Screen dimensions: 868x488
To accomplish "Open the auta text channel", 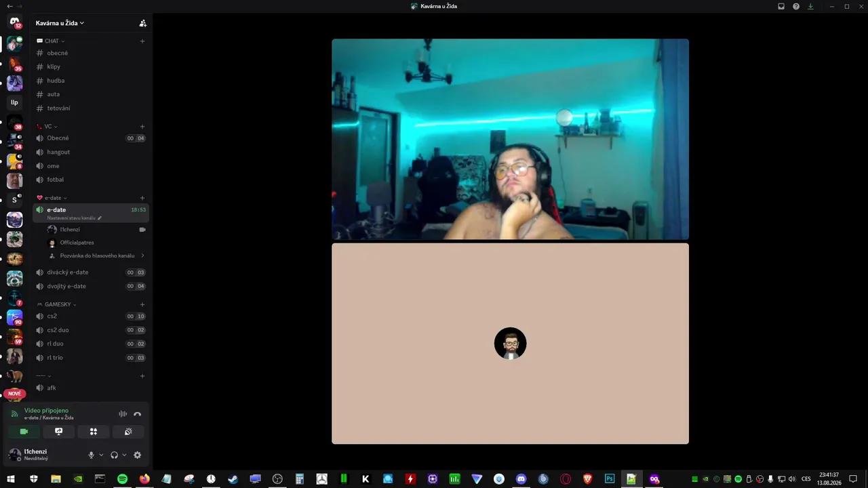I will [91, 94].
